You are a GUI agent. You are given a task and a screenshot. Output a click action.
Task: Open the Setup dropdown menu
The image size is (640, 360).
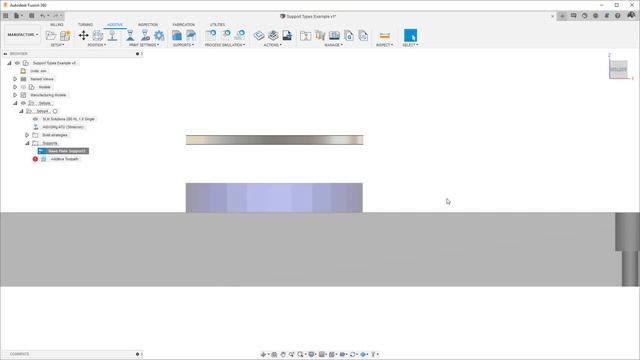coord(58,45)
